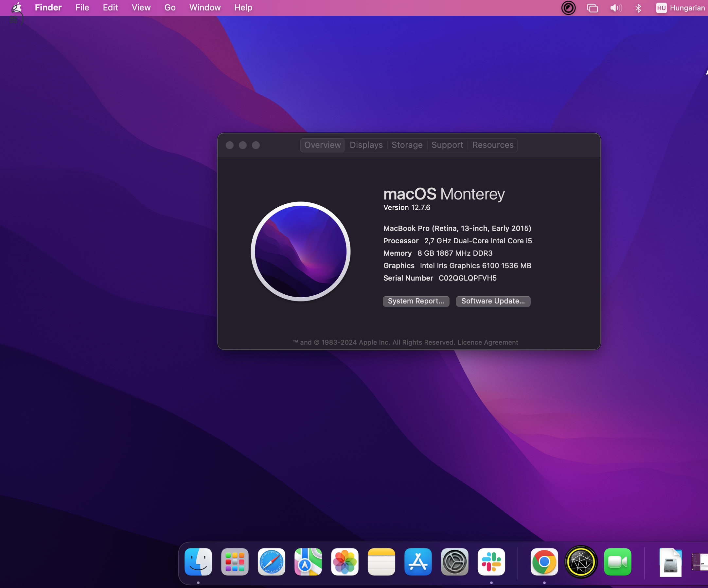The width and height of the screenshot is (708, 588).
Task: Switch to the Displays tab
Action: click(366, 145)
